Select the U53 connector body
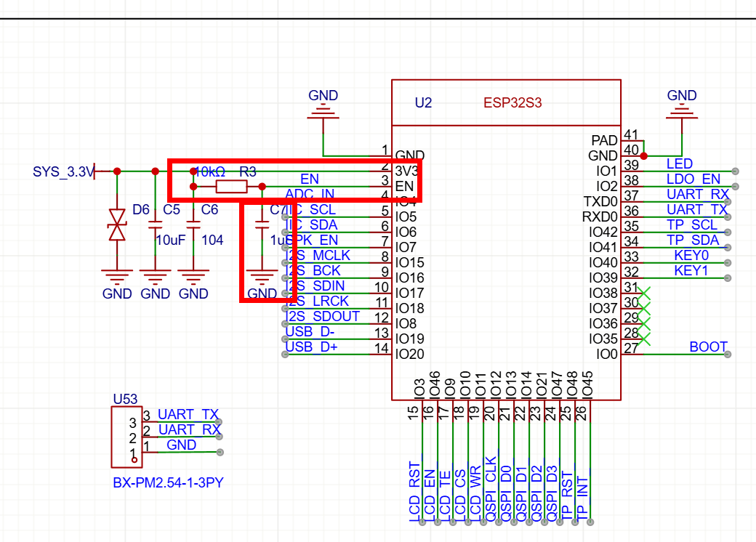This screenshot has height=542, width=756. [126, 437]
